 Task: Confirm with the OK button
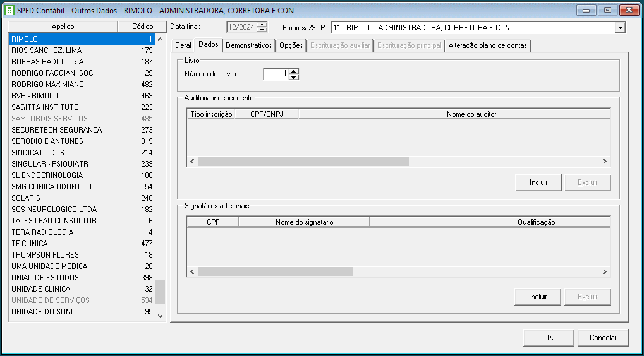pos(549,338)
